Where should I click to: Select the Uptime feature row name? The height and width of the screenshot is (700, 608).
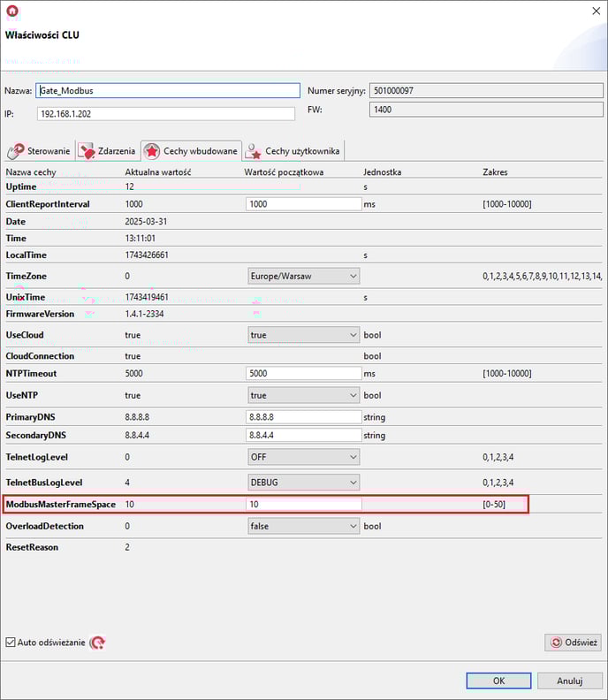pos(21,186)
